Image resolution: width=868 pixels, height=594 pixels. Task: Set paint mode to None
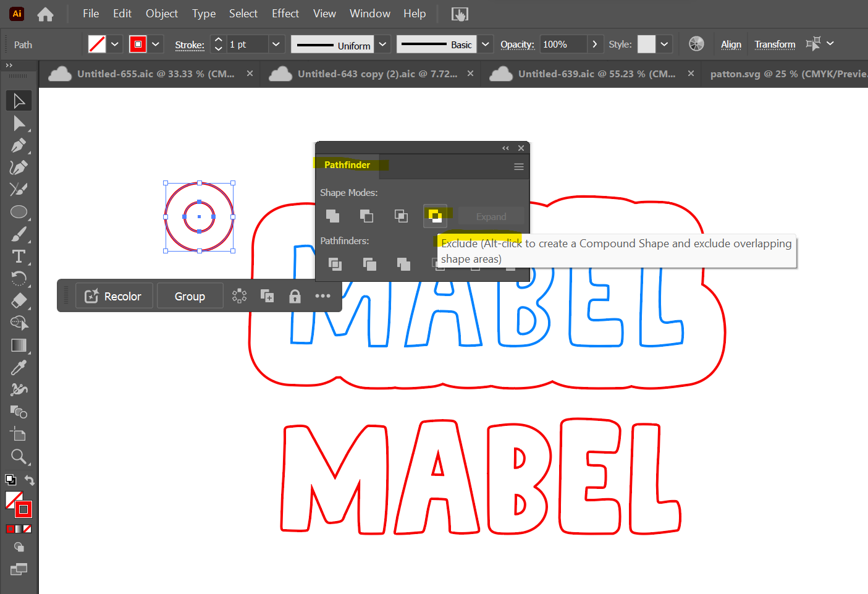click(x=27, y=529)
